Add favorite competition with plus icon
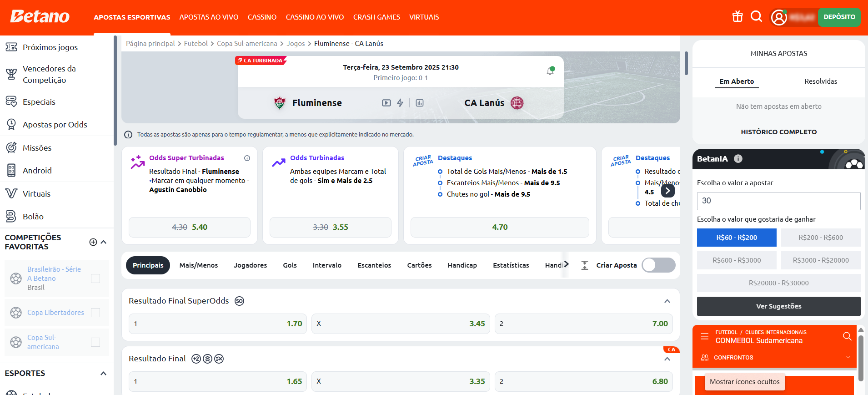868x395 pixels. [x=93, y=242]
